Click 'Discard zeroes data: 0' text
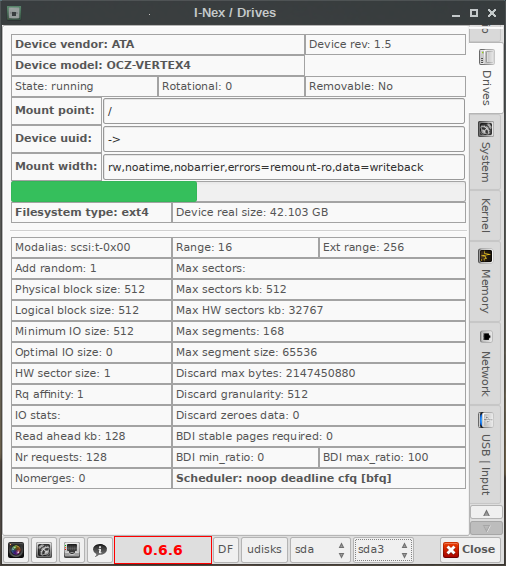506x566 pixels. pyautogui.click(x=237, y=415)
